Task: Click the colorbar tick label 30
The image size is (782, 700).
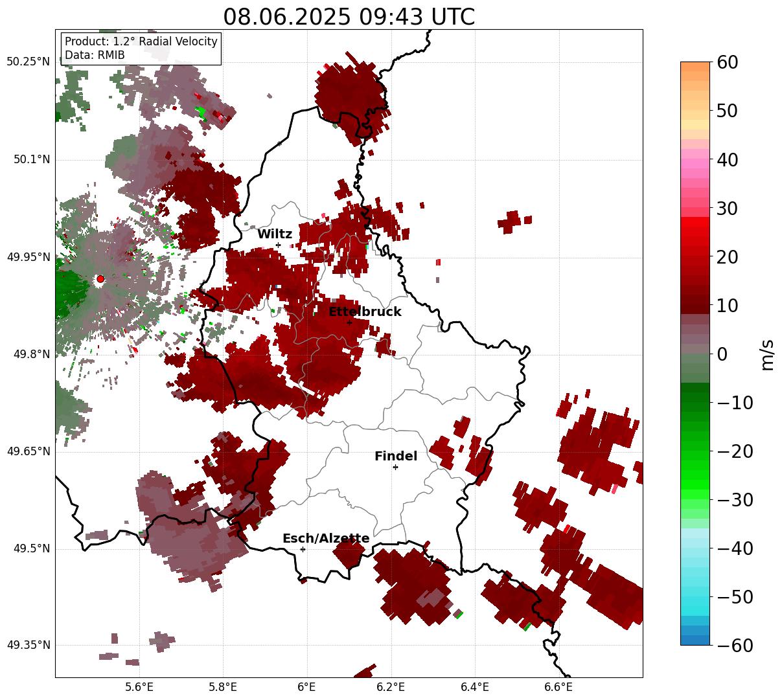Action: click(x=726, y=208)
